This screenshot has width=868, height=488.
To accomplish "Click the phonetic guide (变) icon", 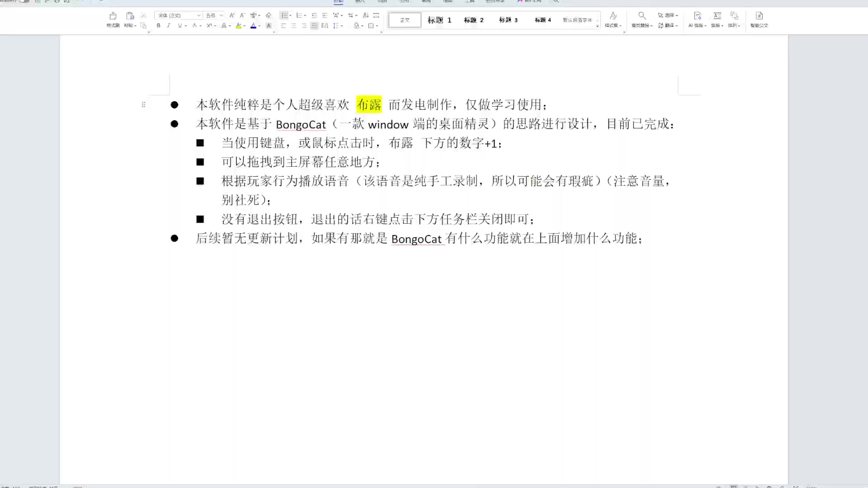I will point(253,15).
